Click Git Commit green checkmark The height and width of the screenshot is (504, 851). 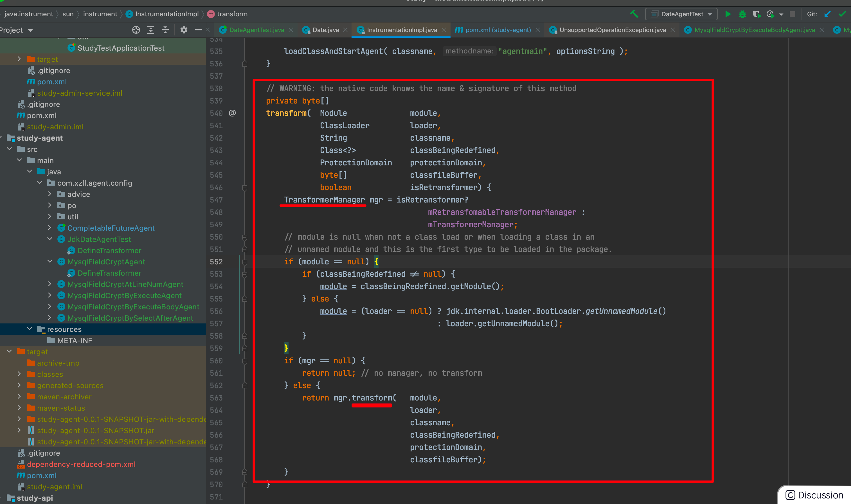(842, 14)
